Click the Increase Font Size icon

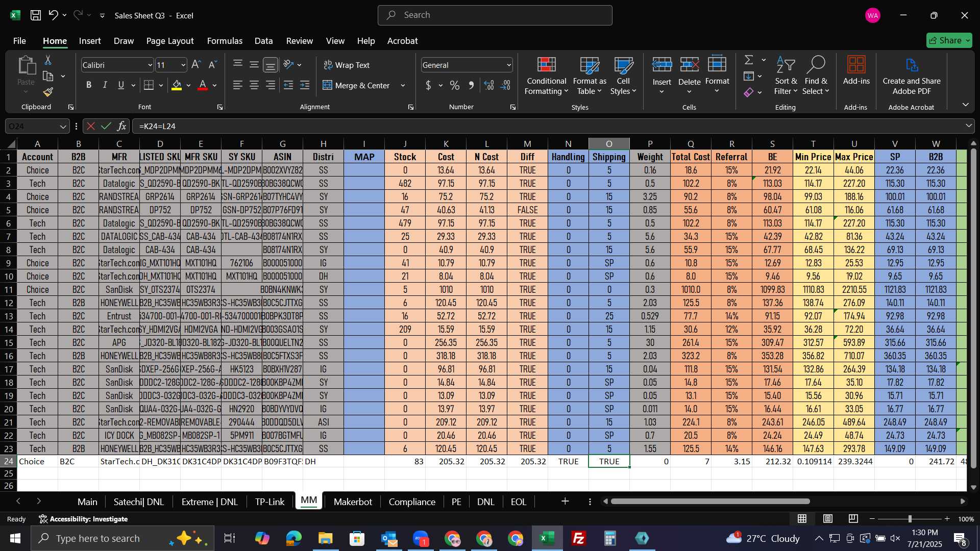pyautogui.click(x=196, y=65)
